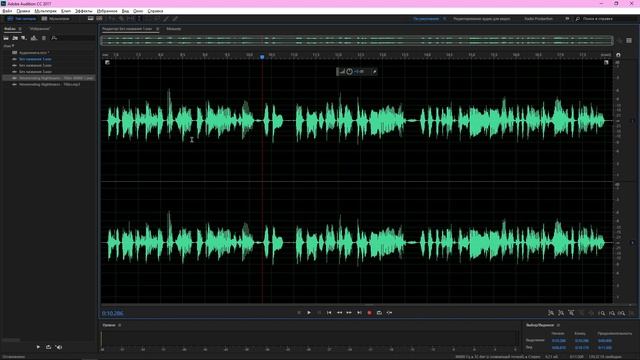Image resolution: width=640 pixels, height=360 pixels.
Task: Click the trash icon in Files panel
Action: (x=44, y=38)
